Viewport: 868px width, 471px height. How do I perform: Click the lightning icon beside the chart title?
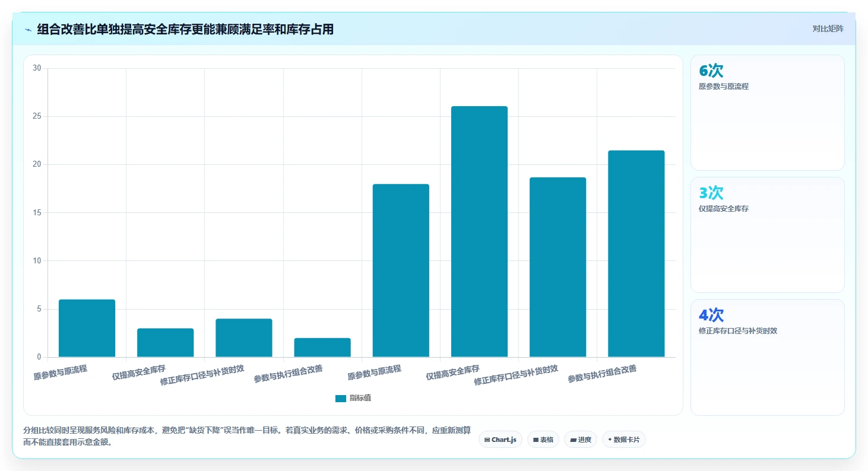click(28, 29)
